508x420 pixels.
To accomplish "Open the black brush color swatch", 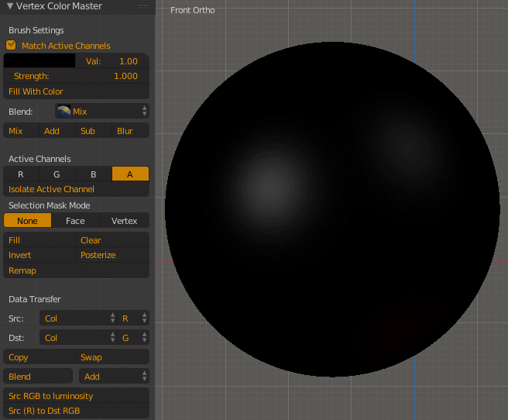I will click(x=39, y=61).
